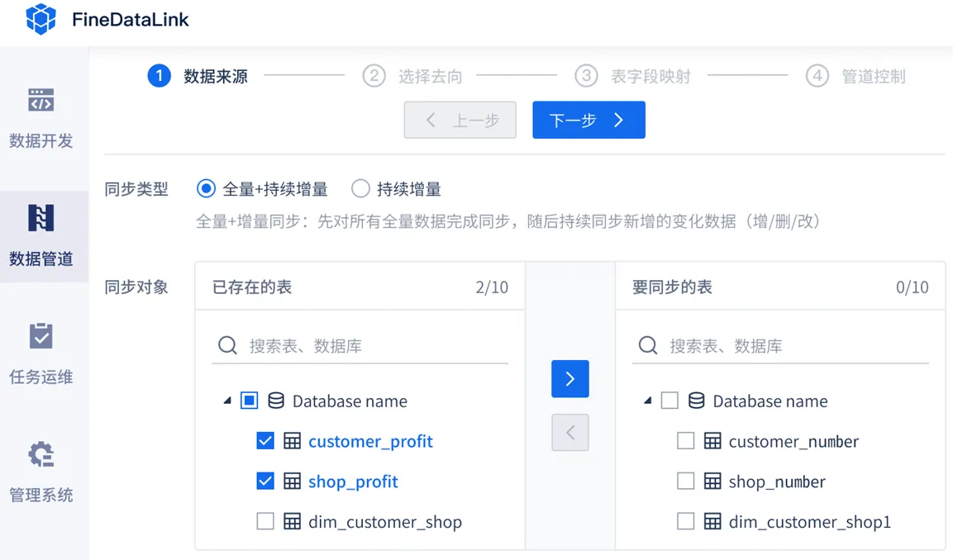Select the shop_number table name
The image size is (953, 560).
[777, 482]
